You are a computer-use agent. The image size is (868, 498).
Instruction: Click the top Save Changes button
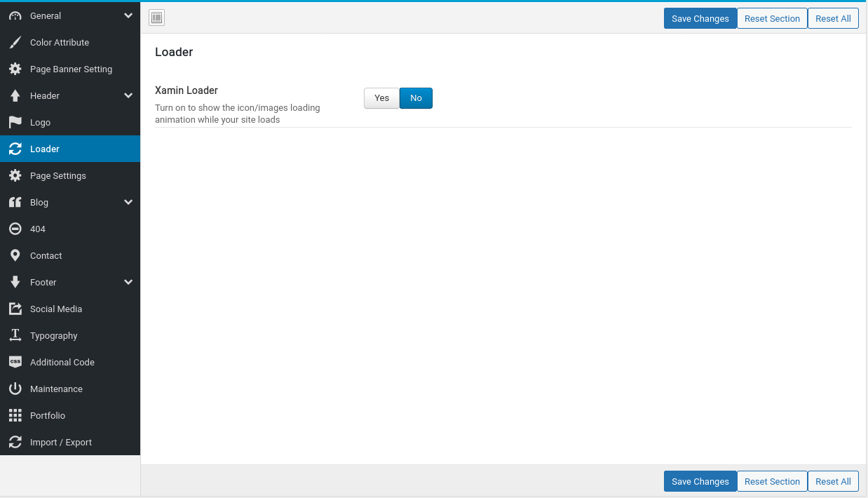point(700,18)
